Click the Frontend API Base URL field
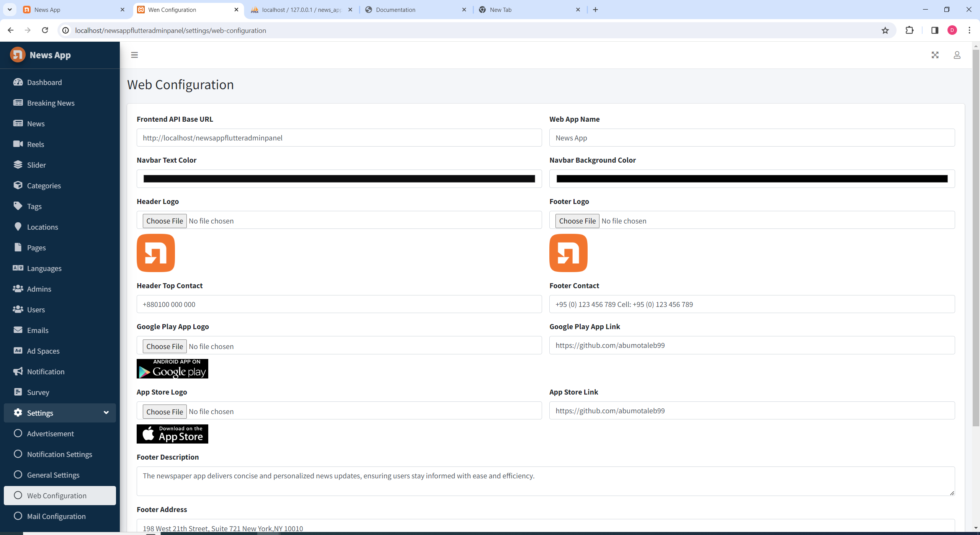Image resolution: width=980 pixels, height=535 pixels. click(339, 138)
